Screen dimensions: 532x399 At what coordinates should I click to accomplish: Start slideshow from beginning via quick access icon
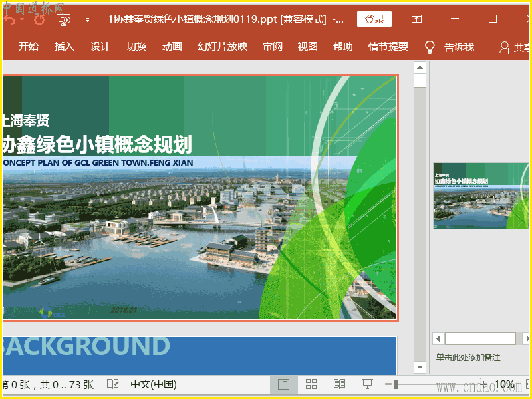pos(65,19)
